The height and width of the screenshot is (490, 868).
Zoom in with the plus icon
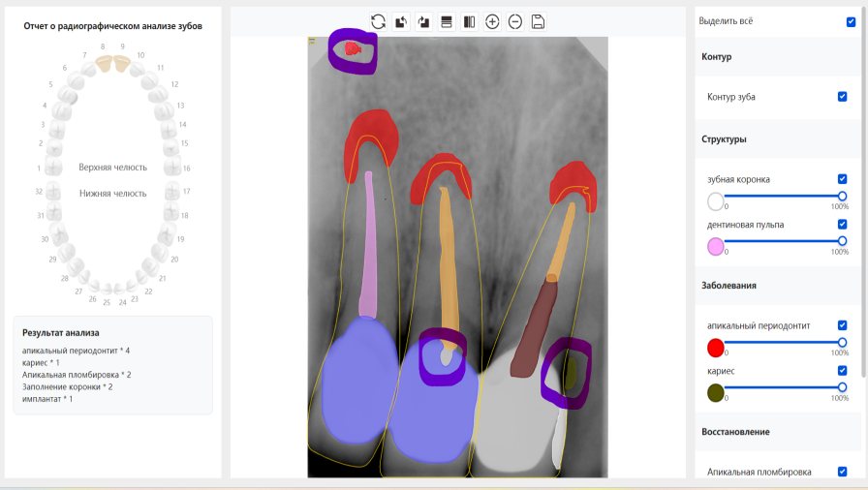pos(492,21)
